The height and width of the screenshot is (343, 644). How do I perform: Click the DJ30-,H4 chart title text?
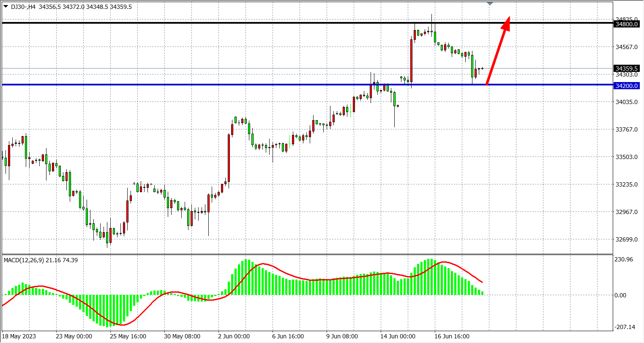[x=24, y=7]
